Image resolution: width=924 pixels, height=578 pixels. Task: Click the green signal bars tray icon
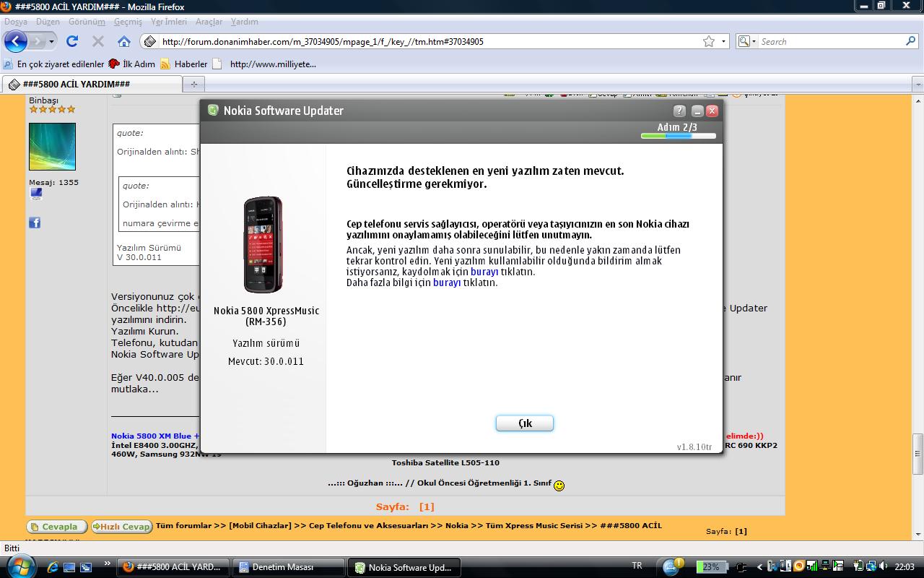click(x=812, y=566)
